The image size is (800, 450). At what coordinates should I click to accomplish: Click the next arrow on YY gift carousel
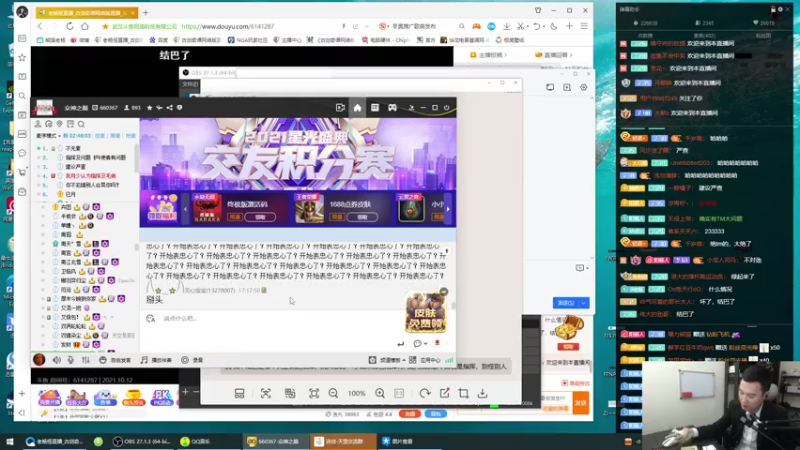448,209
